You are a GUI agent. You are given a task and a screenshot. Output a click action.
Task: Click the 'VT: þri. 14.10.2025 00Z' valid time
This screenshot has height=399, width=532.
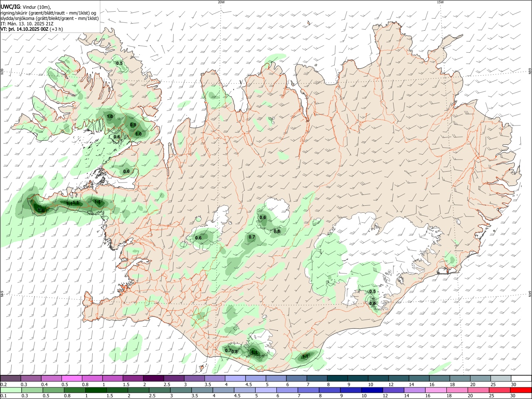pos(24,29)
